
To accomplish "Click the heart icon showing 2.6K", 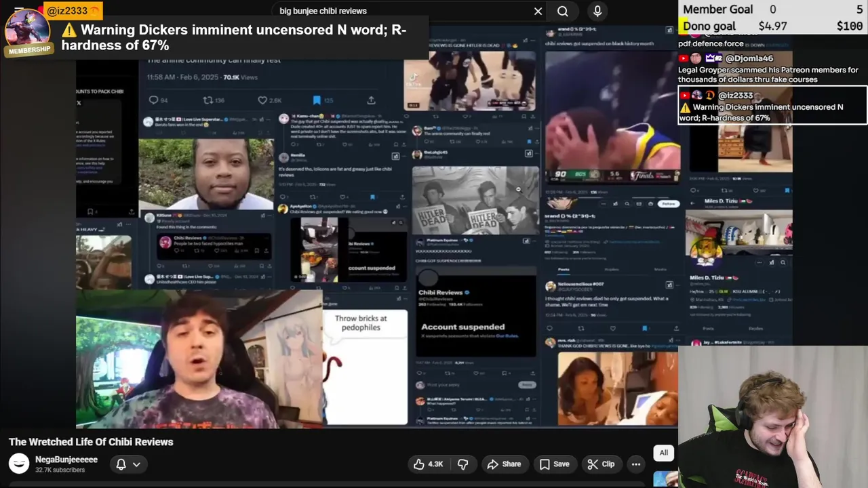I will 262,100.
